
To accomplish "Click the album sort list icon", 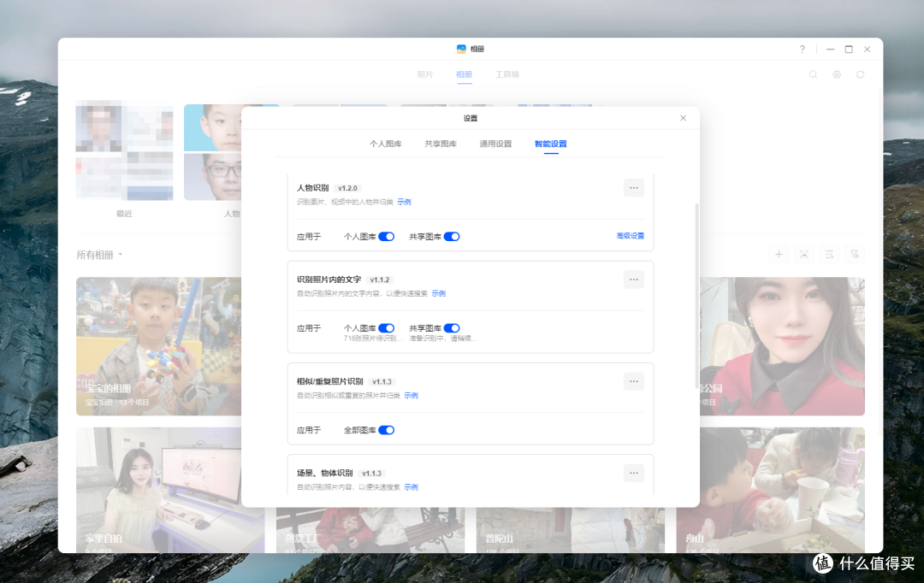I will click(829, 255).
